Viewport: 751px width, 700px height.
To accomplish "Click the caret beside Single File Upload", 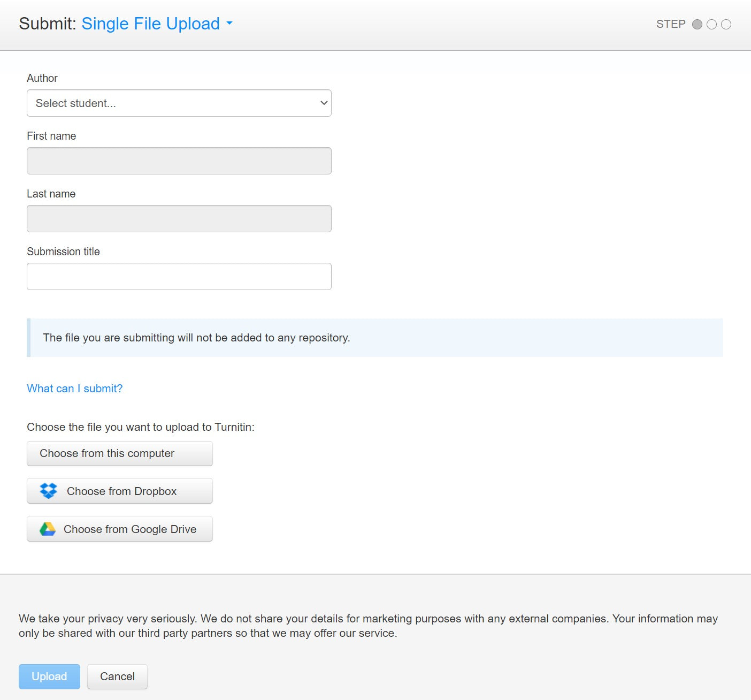I will (x=229, y=24).
